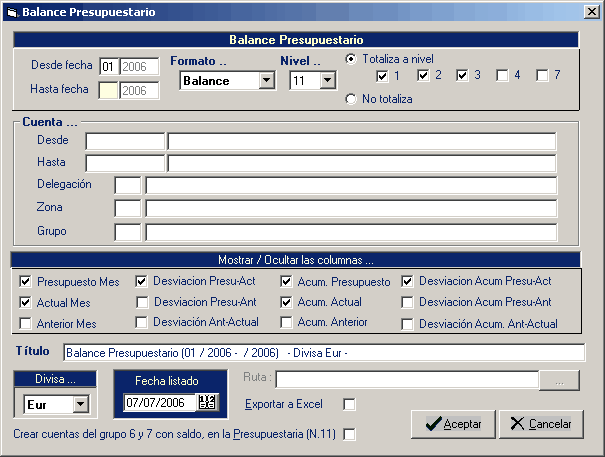Viewport: 605px width, 457px height.
Task: Click the Delegación description field
Action: click(x=351, y=186)
